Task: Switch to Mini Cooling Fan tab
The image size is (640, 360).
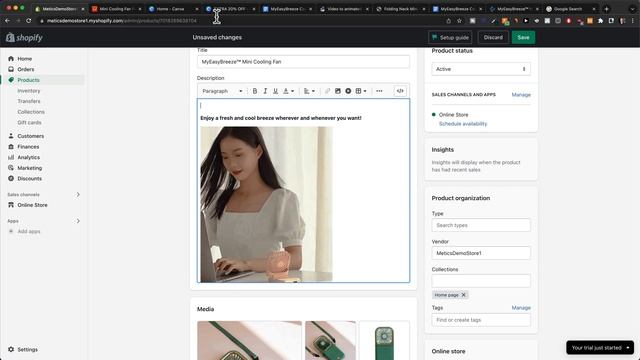Action: coord(117,9)
